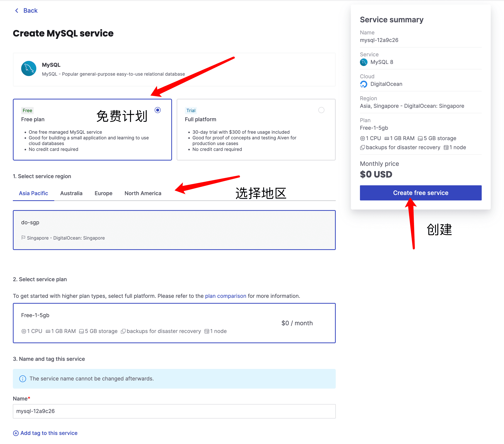The image size is (504, 444).
Task: Click the green Free badge label
Action: 27,110
